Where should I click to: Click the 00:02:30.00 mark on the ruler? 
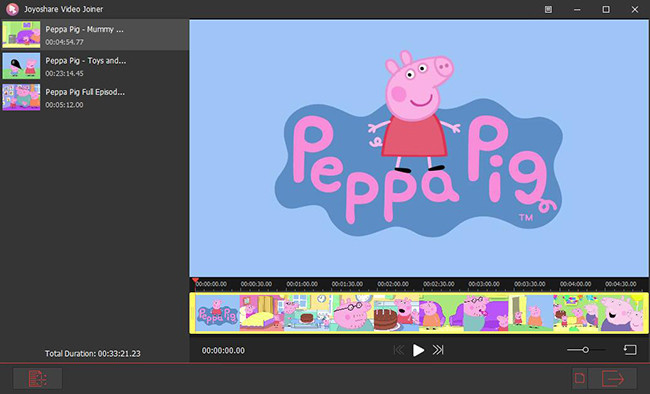click(x=439, y=284)
